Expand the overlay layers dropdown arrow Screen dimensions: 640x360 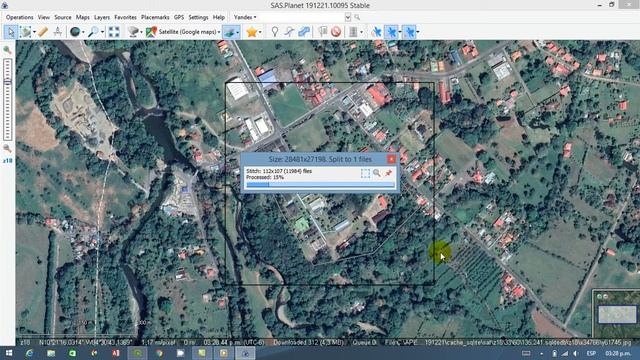point(238,32)
